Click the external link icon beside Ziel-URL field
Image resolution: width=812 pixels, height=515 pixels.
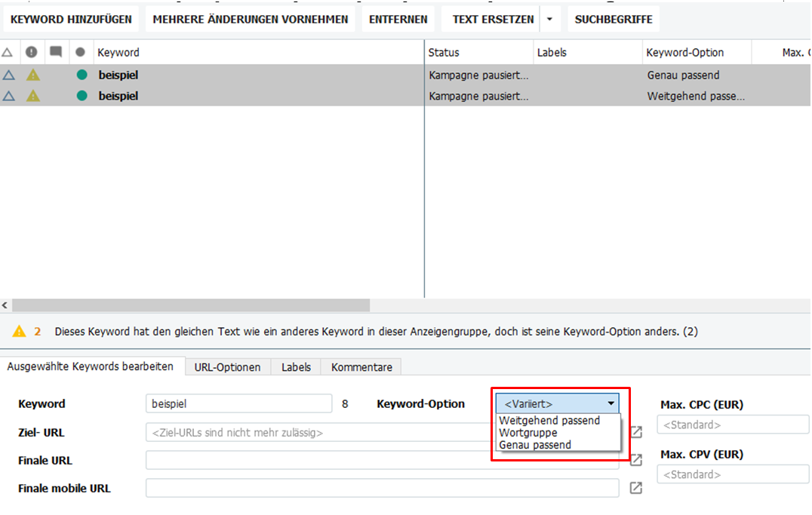(635, 432)
